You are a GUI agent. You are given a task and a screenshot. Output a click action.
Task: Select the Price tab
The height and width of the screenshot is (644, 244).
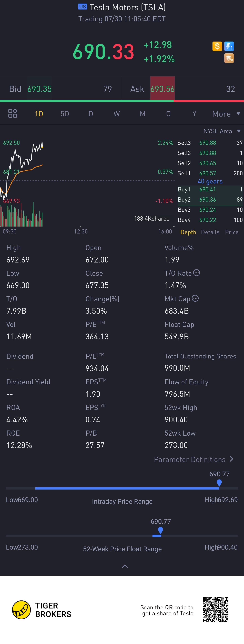pos(232,232)
